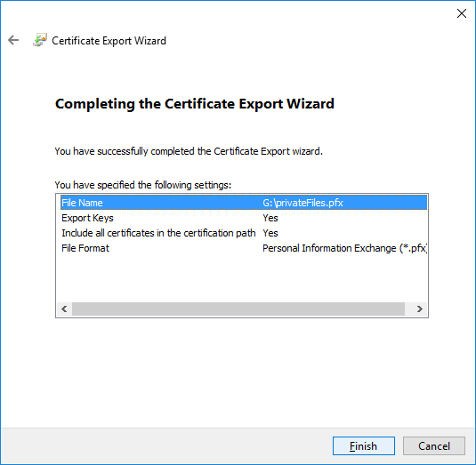Click the G:\privateFiles.pfx value
This screenshot has height=465, width=476.
click(303, 203)
